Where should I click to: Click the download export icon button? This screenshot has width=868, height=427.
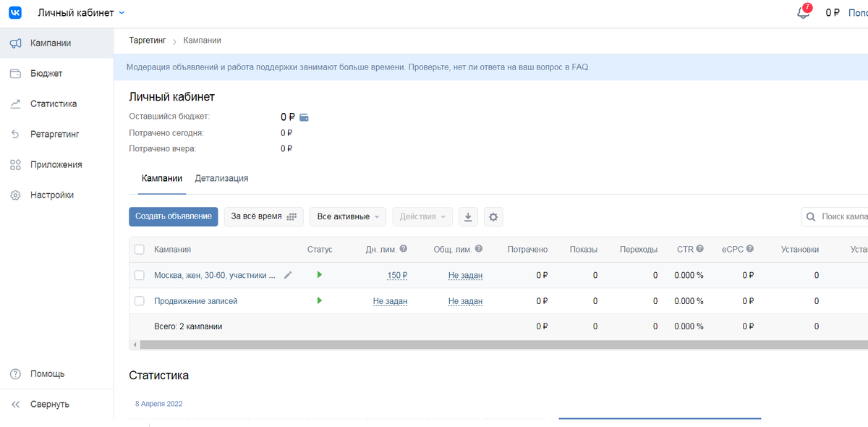(468, 216)
